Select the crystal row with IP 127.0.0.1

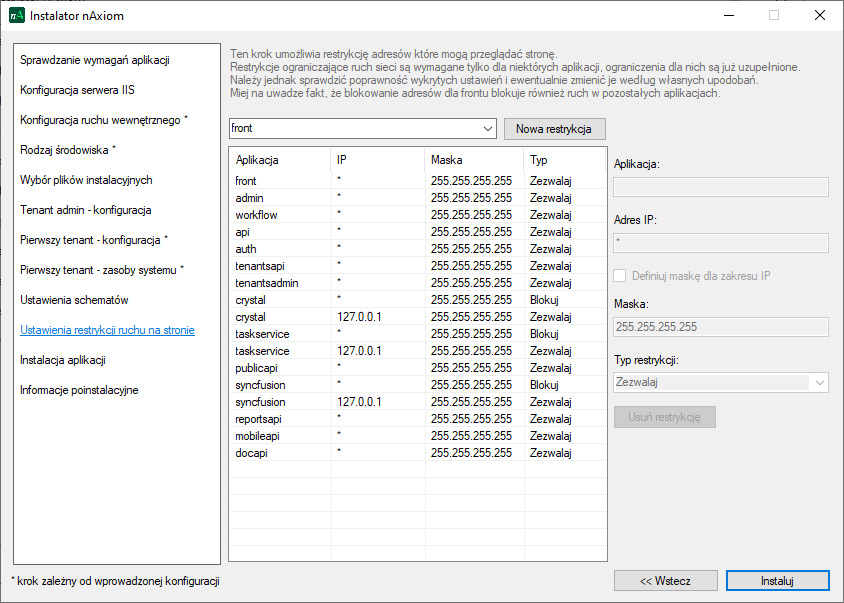tap(418, 317)
